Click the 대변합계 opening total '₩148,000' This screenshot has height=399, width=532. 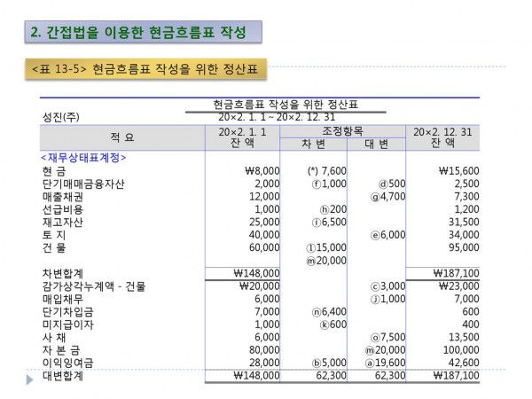click(256, 376)
